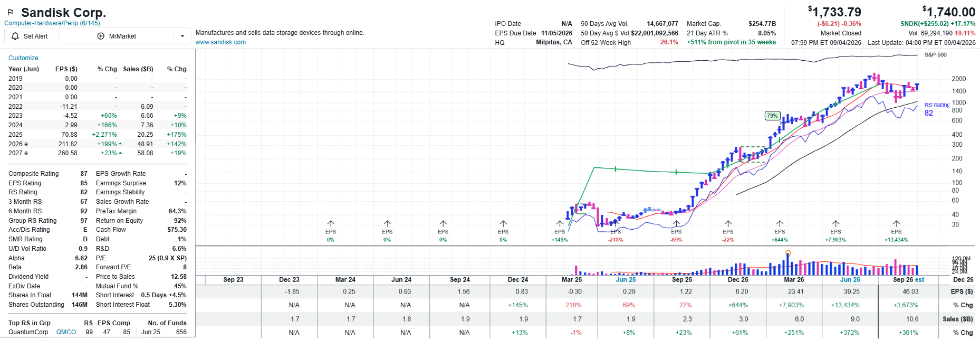Image resolution: width=980 pixels, height=339 pixels.
Task: Select the Mar 24 quarter column header
Action: coord(345,280)
